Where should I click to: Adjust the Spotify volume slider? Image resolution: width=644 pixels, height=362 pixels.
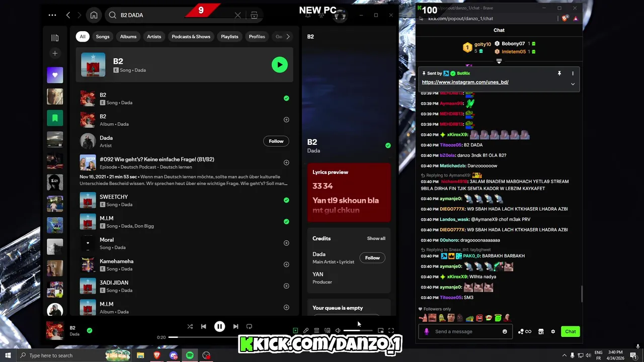(357, 330)
